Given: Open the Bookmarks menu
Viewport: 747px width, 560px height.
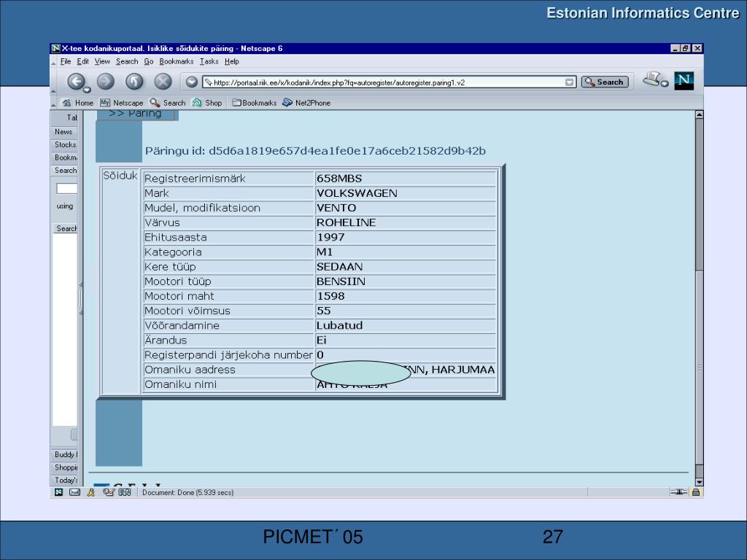Looking at the screenshot, I should pos(177,61).
